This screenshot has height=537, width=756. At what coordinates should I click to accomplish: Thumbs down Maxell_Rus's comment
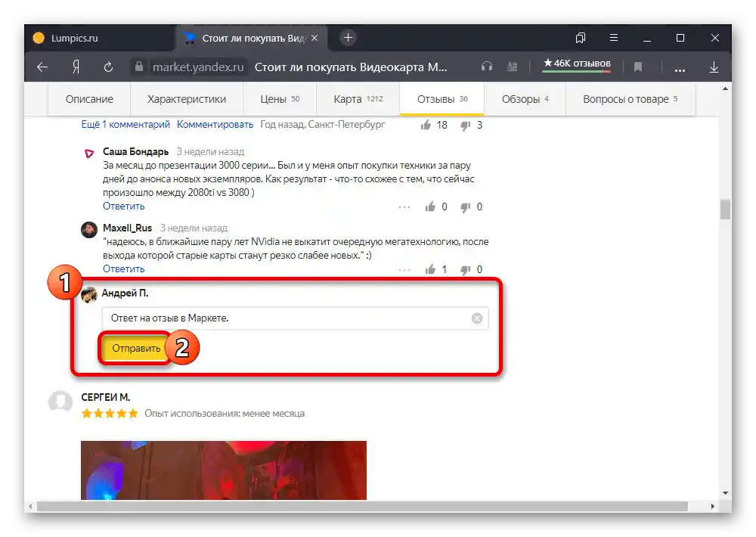(x=465, y=270)
